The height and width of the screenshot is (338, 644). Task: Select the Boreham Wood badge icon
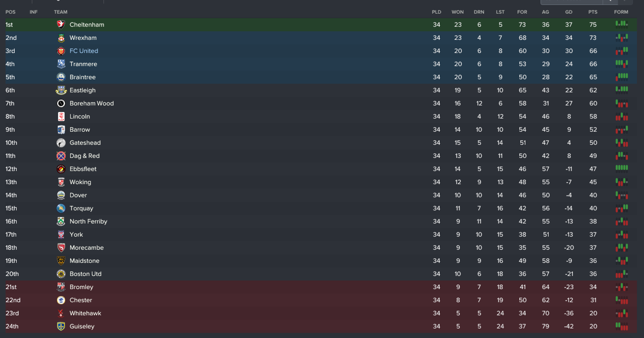pos(61,103)
